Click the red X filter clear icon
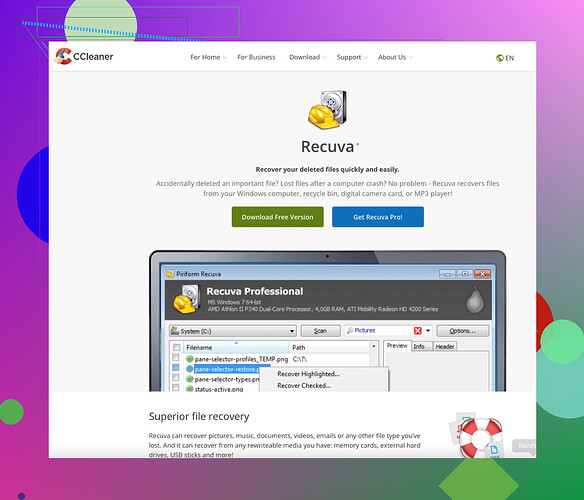 tap(418, 331)
